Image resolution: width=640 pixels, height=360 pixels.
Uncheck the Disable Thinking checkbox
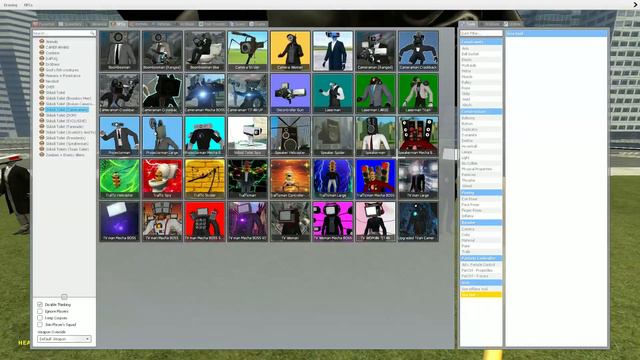coord(40,304)
